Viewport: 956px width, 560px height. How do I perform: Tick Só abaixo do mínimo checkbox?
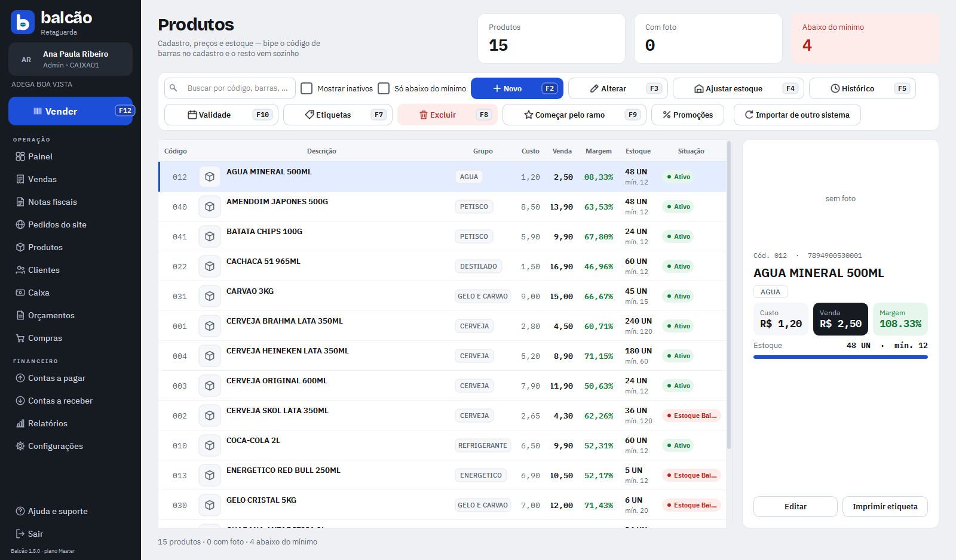[x=384, y=88]
